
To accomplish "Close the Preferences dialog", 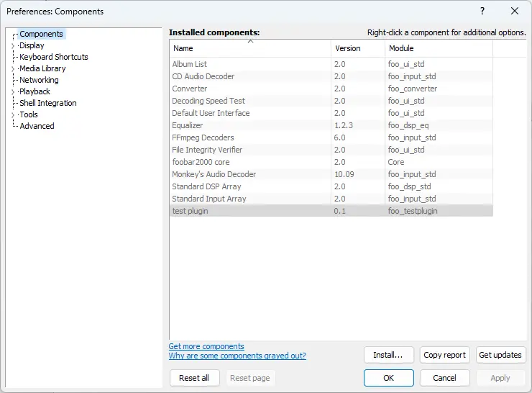I will (x=514, y=12).
